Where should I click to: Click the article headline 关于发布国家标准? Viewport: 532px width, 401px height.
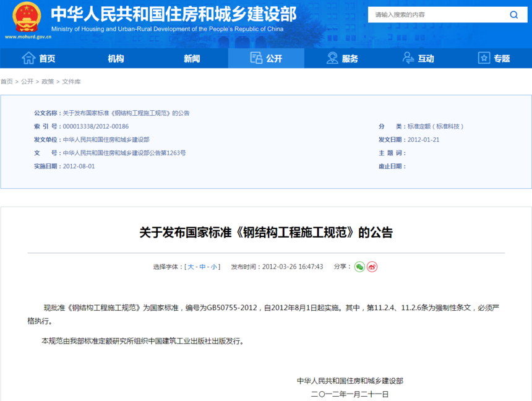pyautogui.click(x=266, y=233)
